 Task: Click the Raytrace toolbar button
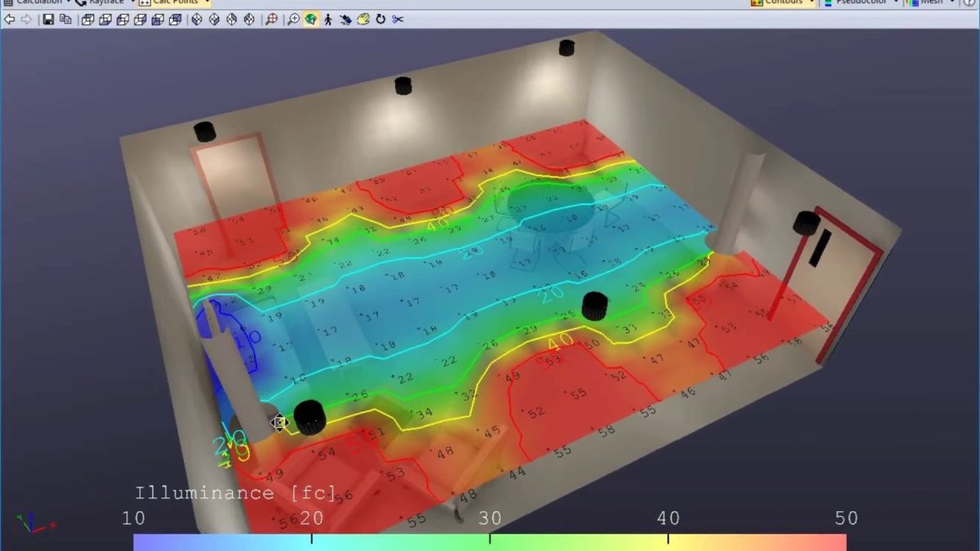(x=104, y=2)
